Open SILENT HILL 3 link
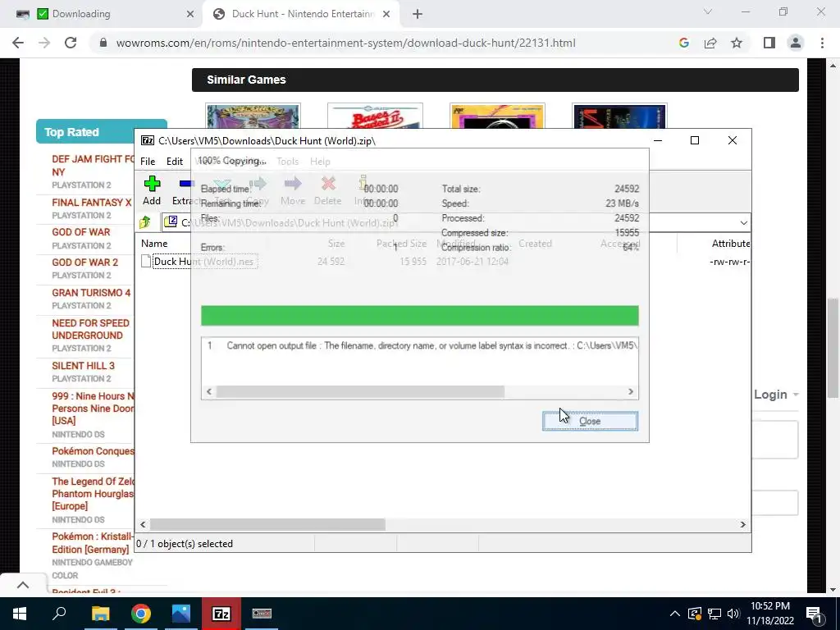The width and height of the screenshot is (840, 630). 83,366
